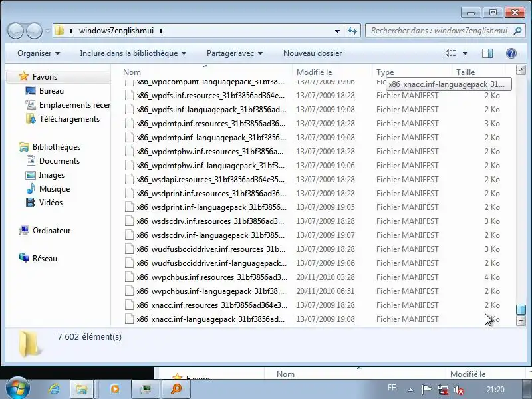
Task: Open Bureau in the navigation pane
Action: 51,91
